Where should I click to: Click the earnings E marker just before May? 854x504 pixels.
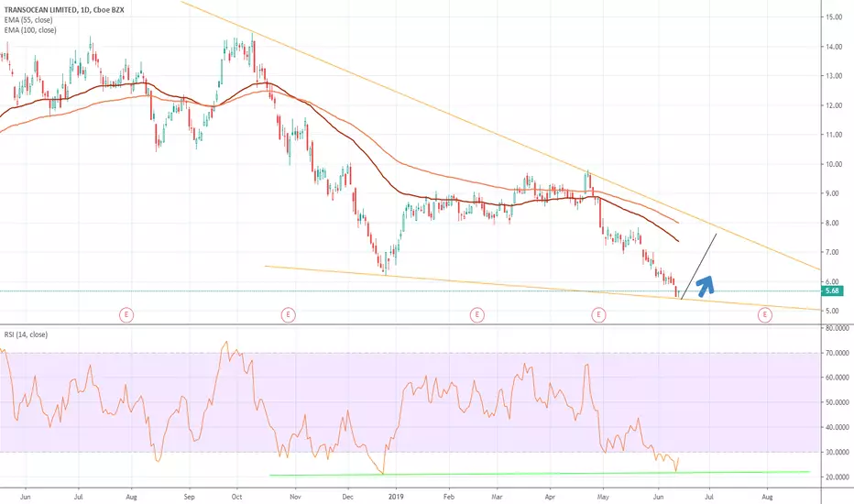coord(598,314)
